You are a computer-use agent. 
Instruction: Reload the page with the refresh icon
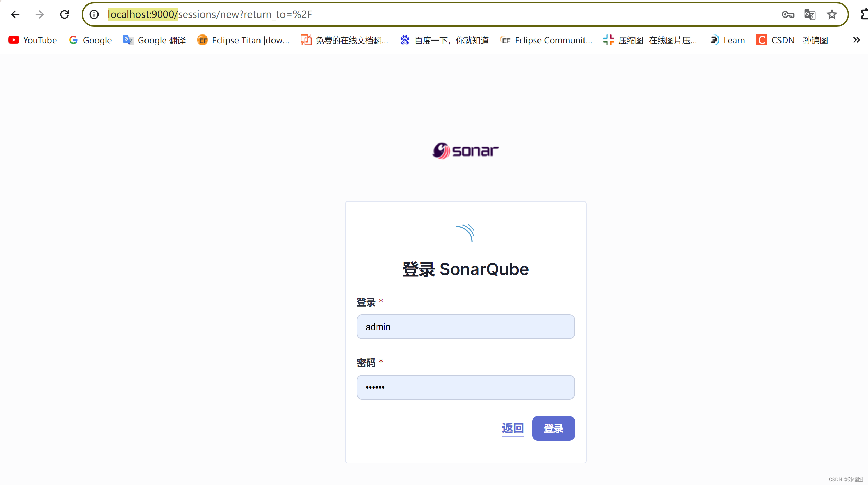tap(65, 14)
